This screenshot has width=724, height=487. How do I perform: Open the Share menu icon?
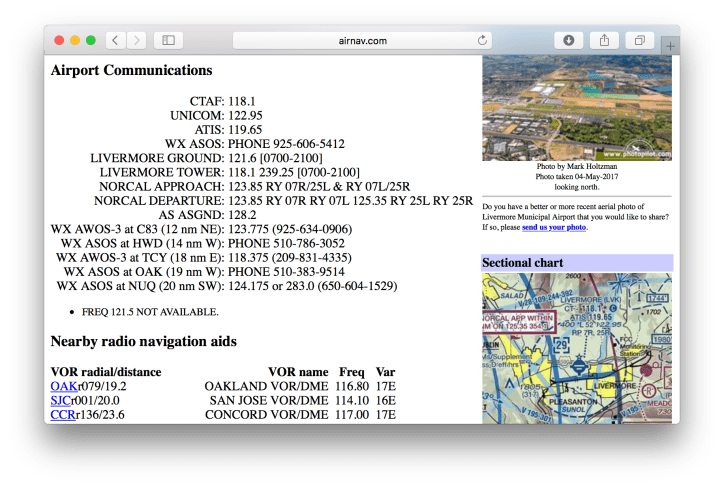coord(604,41)
